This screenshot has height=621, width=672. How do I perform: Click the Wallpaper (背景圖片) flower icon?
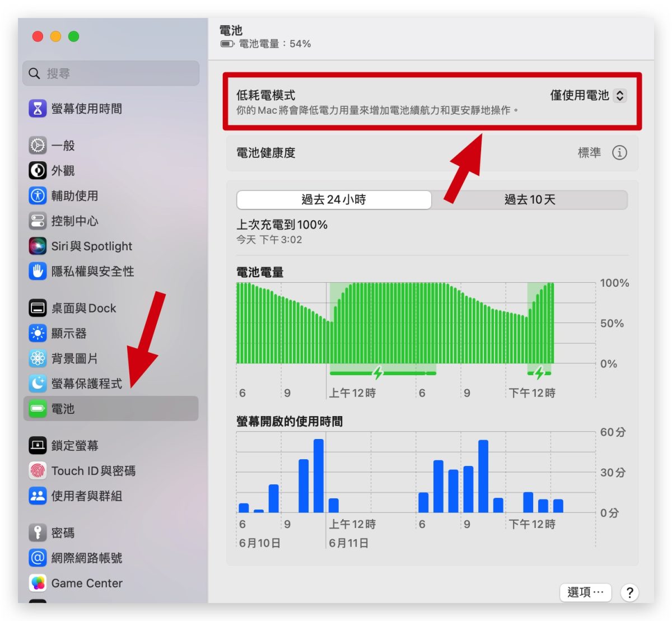coord(38,358)
